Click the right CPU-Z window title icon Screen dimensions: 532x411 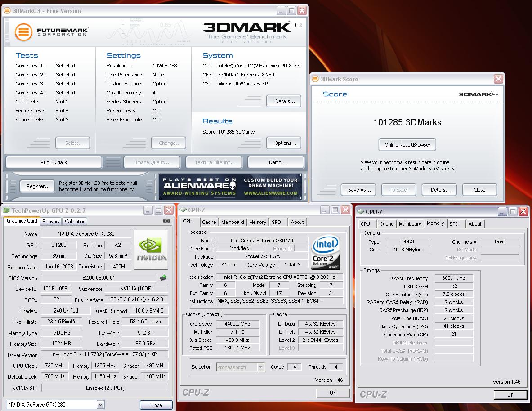click(x=361, y=211)
